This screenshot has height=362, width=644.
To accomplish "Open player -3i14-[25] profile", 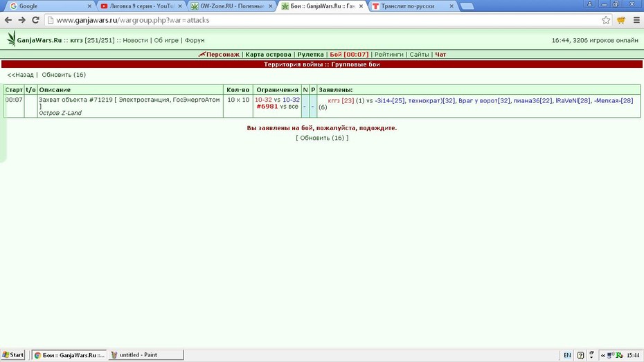I will pyautogui.click(x=389, y=100).
